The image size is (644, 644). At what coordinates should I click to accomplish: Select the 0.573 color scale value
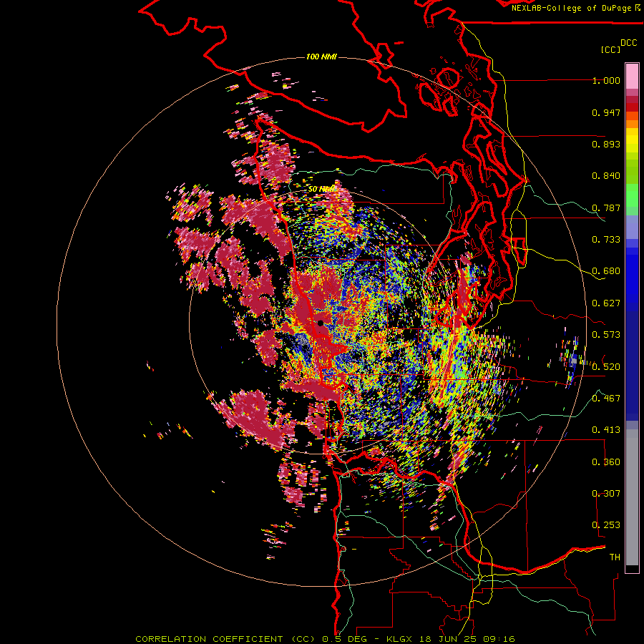pyautogui.click(x=606, y=335)
